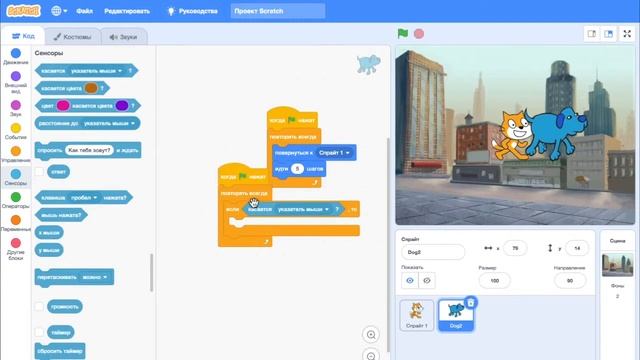Edit the Как тебя зовут? question field
The height and width of the screenshot is (360, 640).
[x=89, y=150]
